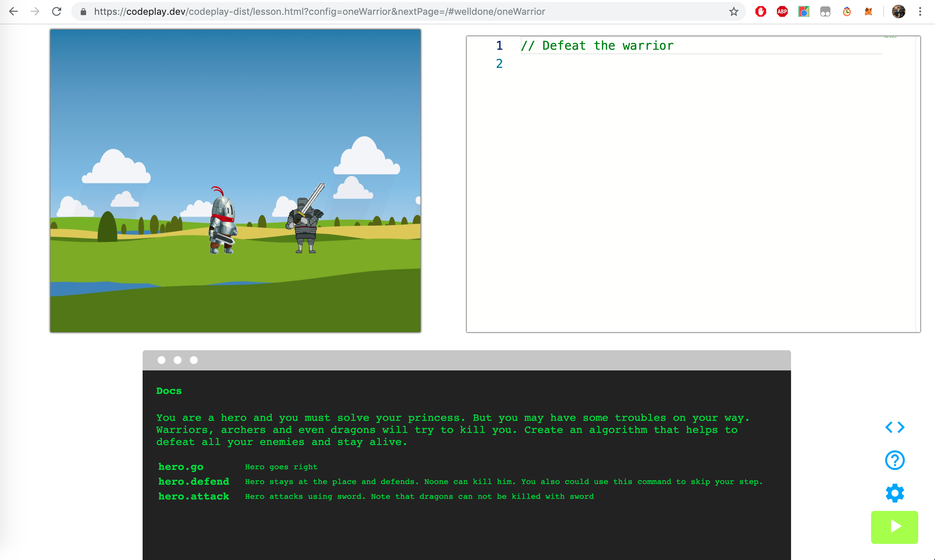Bookmark page with the star icon

click(x=734, y=12)
